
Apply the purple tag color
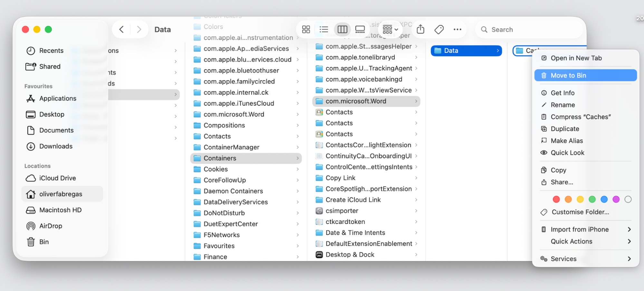point(616,199)
